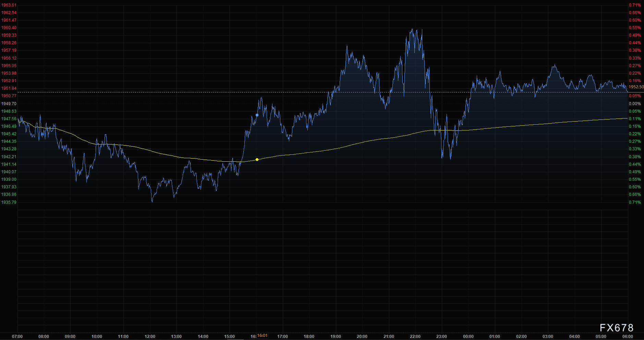Select the 00:00 midnight time label
Image resolution: width=644 pixels, height=340 pixels.
click(x=468, y=337)
